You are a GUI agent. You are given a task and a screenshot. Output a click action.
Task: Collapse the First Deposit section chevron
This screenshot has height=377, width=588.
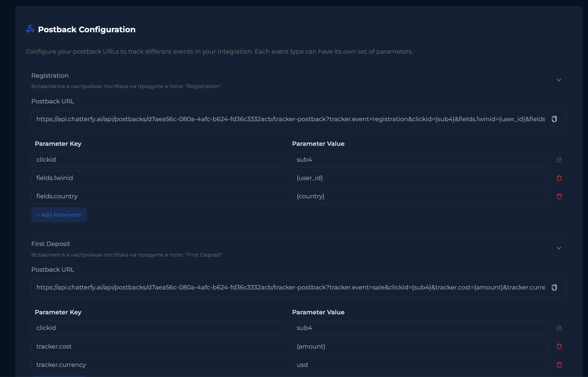(559, 248)
